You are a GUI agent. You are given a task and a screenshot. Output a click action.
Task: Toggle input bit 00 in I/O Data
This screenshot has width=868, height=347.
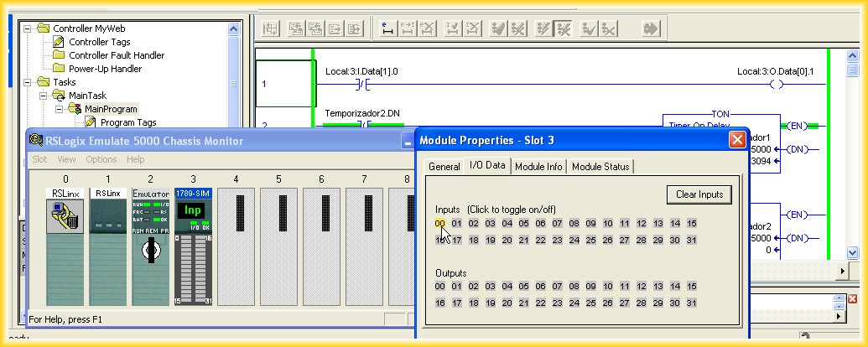tap(439, 223)
